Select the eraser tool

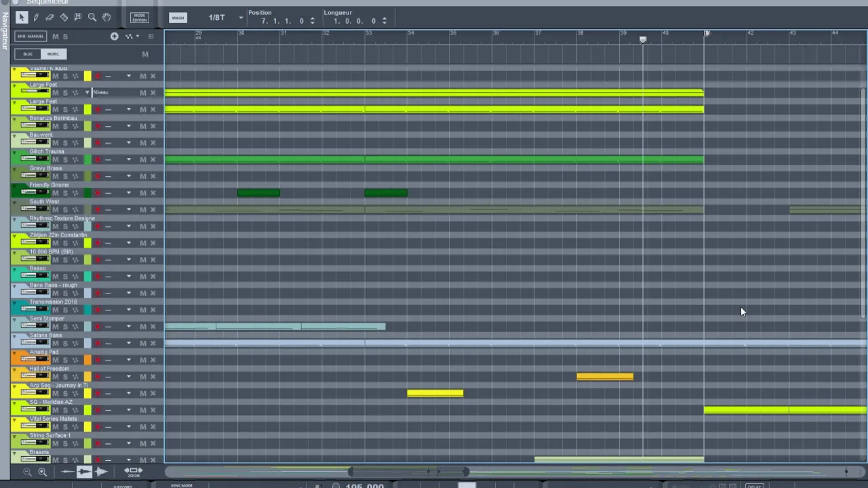point(50,17)
